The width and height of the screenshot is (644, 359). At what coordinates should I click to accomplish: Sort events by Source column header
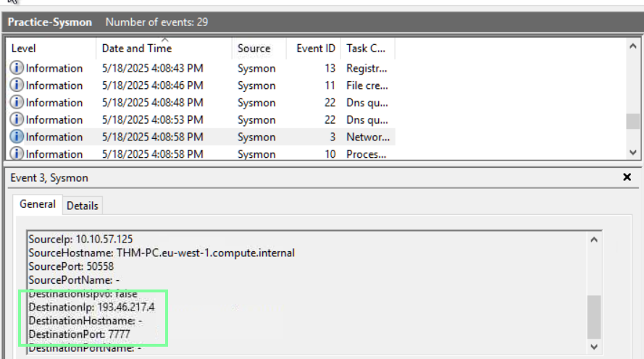254,48
